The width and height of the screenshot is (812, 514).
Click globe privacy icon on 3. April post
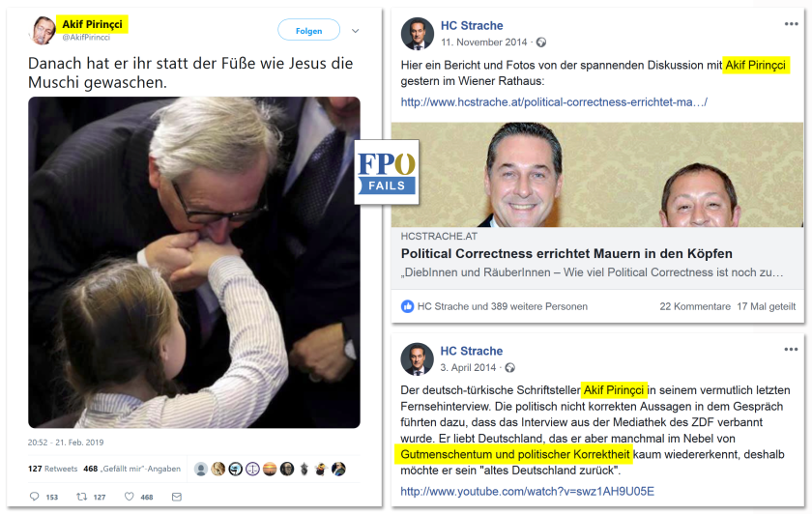click(x=510, y=367)
